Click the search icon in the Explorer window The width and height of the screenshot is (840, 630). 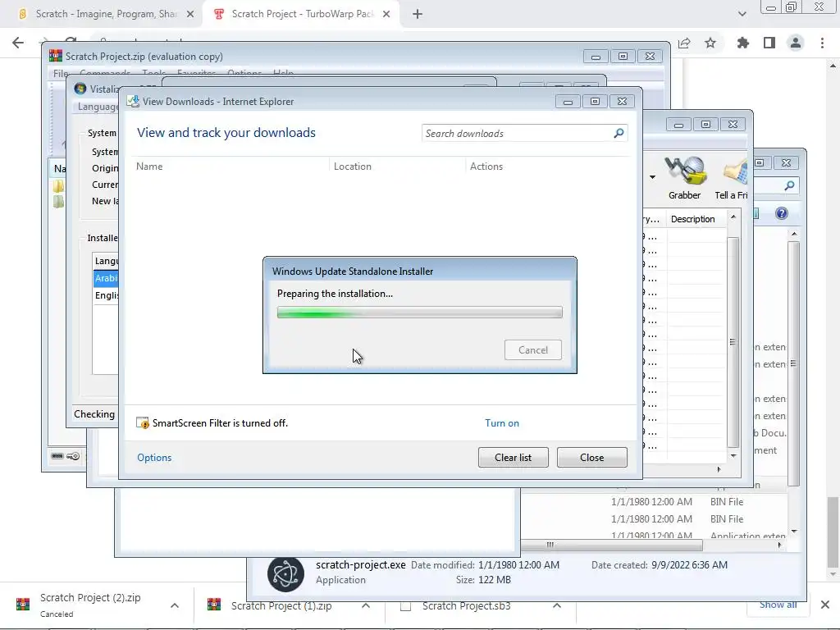pos(789,186)
